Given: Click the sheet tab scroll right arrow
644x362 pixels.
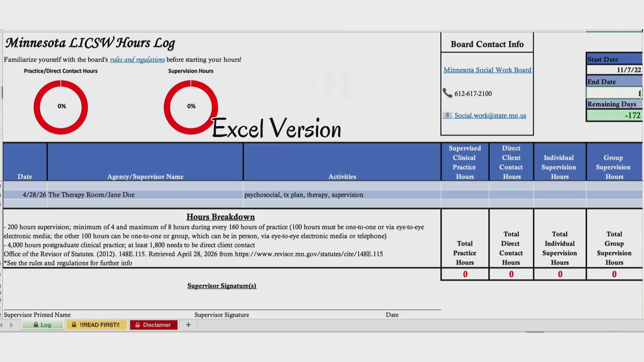Looking at the screenshot, I should point(12,325).
